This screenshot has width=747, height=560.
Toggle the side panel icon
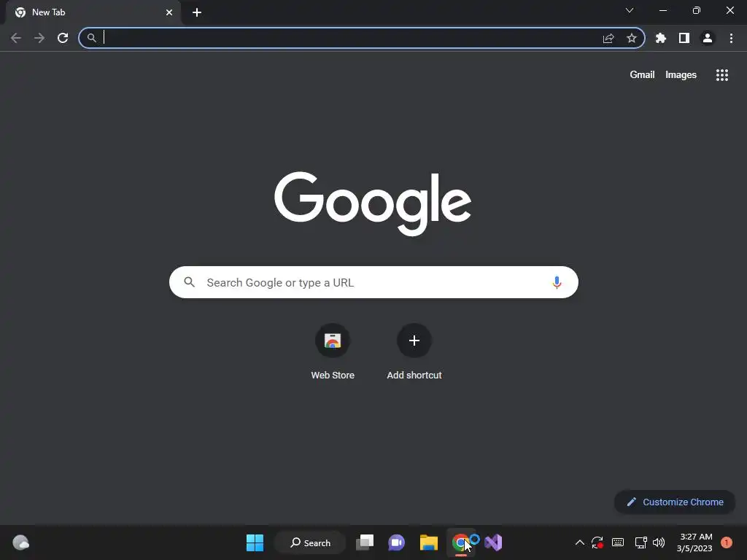coord(684,38)
